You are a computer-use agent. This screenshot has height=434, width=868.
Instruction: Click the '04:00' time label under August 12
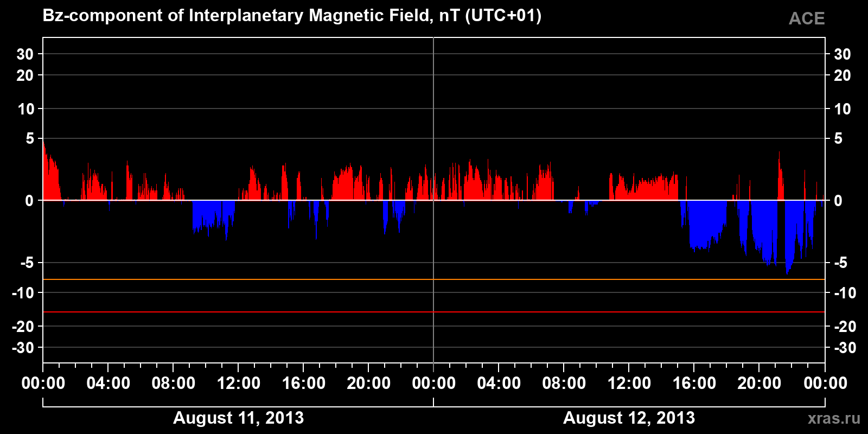(x=499, y=384)
